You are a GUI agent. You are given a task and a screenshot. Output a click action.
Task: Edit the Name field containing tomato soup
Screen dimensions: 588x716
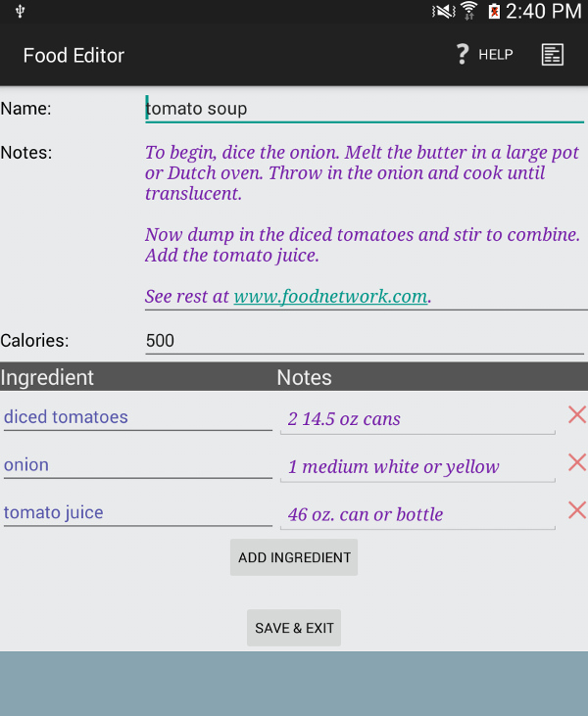365,109
